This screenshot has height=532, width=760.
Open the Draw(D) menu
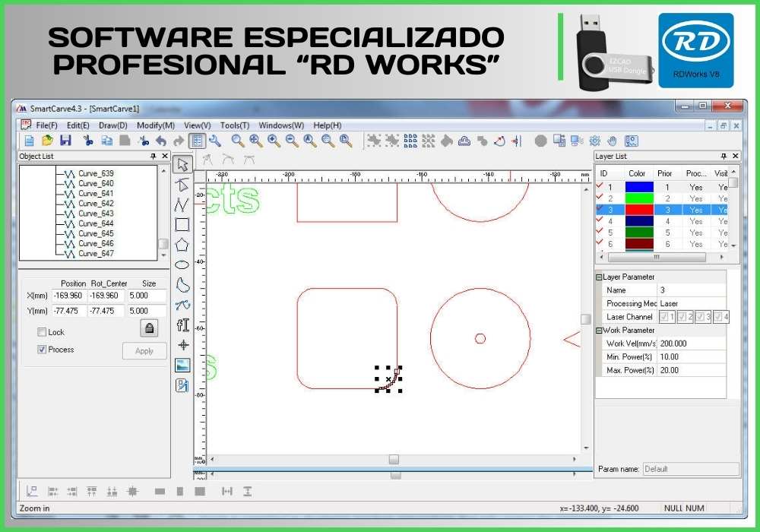113,125
